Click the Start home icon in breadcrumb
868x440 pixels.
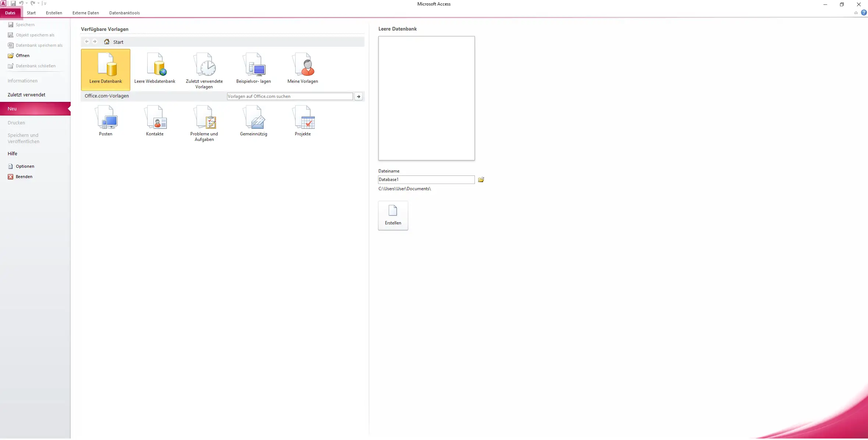click(x=107, y=42)
